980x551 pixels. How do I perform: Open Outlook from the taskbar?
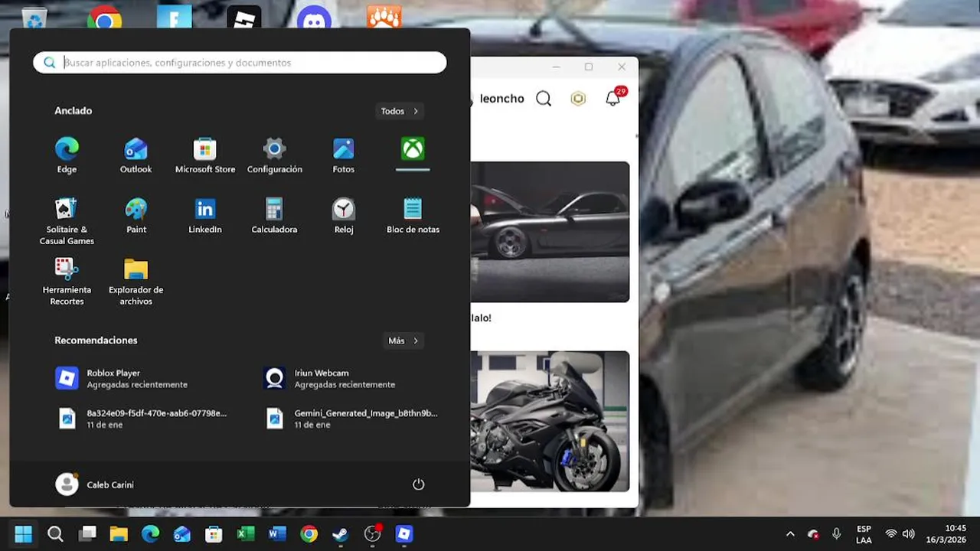click(182, 533)
